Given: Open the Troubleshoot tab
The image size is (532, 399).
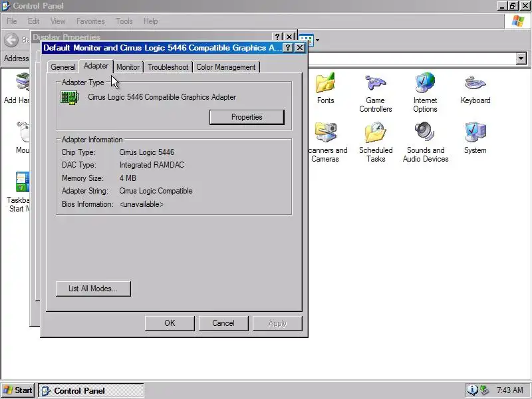Looking at the screenshot, I should coord(168,67).
